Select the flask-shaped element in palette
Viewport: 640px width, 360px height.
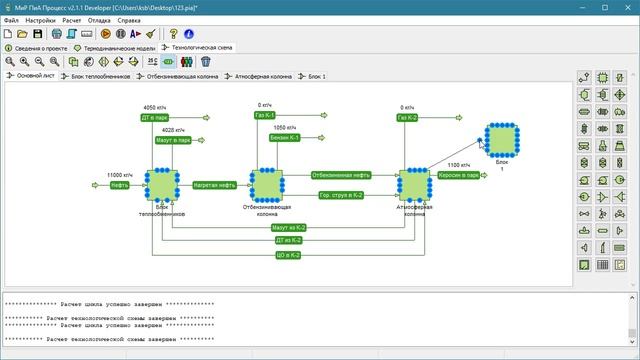point(602,146)
